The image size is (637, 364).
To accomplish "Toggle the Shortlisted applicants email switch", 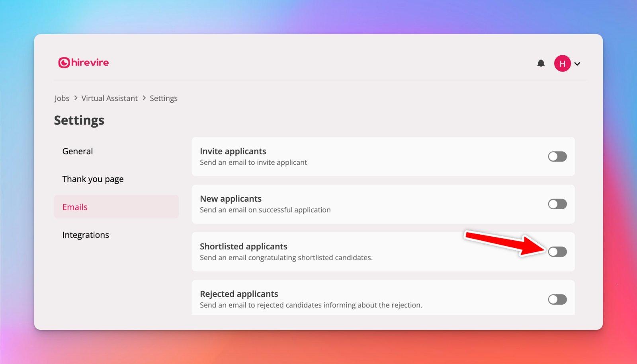I will 557,252.
